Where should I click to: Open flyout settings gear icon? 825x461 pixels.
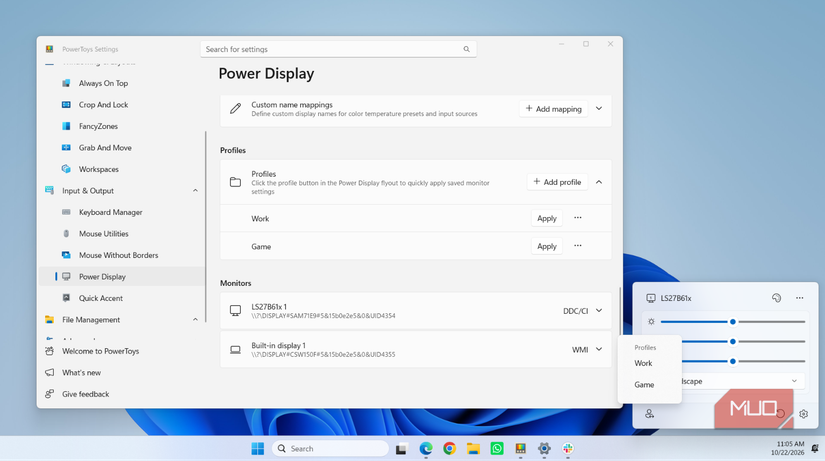tap(803, 414)
